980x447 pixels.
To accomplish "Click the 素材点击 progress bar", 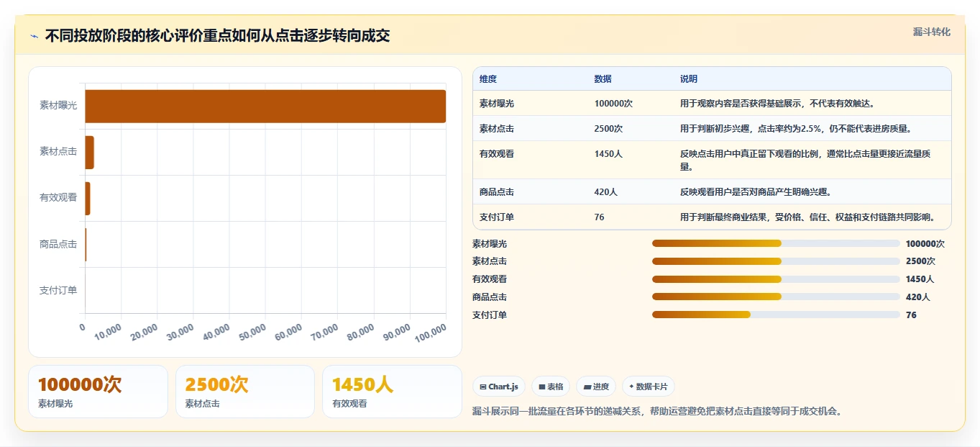I will tap(776, 261).
